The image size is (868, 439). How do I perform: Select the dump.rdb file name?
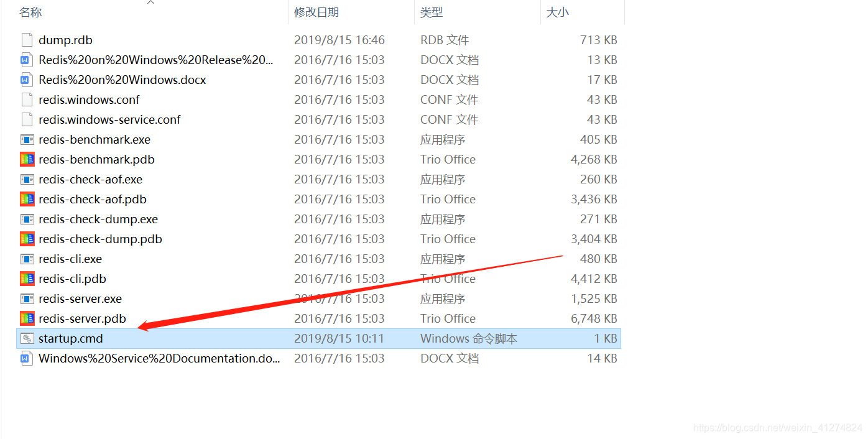(65, 40)
